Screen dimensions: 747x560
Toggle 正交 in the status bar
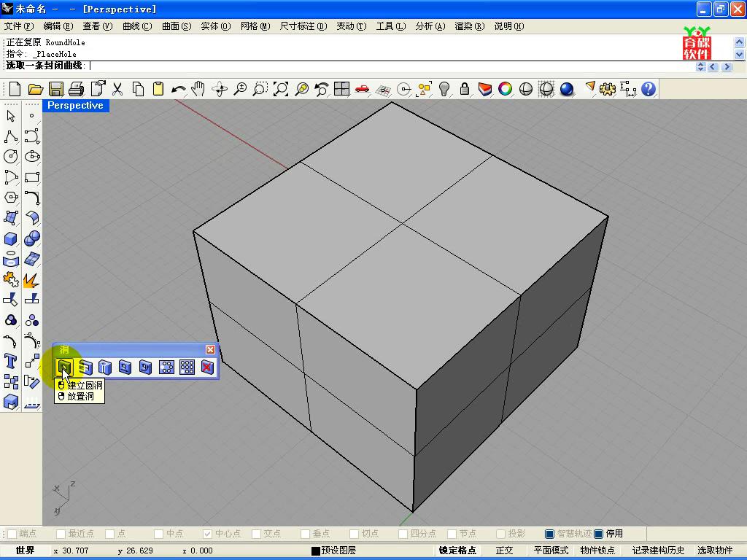coord(504,551)
